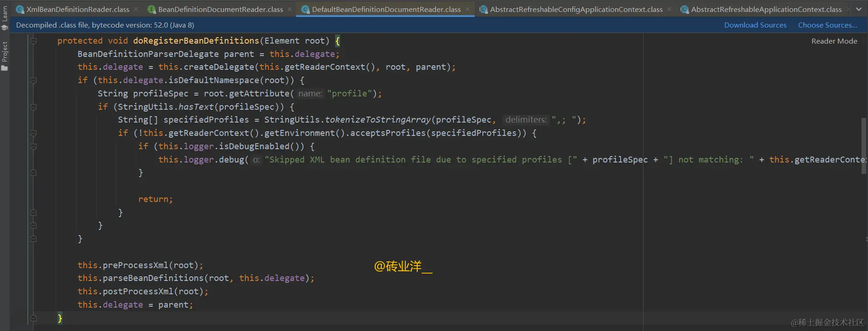868x331 pixels.
Task: Open AbstractRefreshableConfigApplicationContext.class tab
Action: click(x=576, y=9)
